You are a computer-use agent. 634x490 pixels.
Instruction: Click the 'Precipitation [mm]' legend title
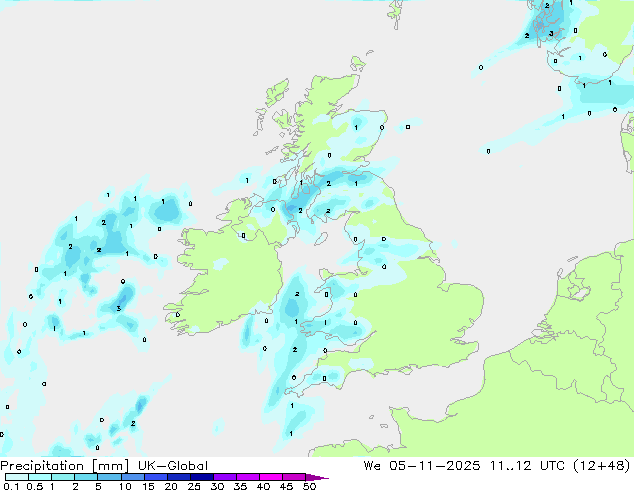pyautogui.click(x=64, y=466)
